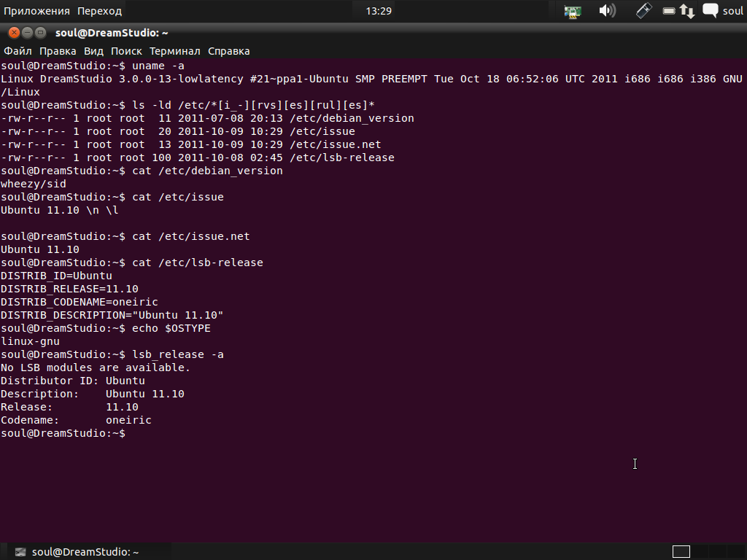Click the No LSB modules are available line
Viewport: 747px width, 560px height.
(96, 367)
